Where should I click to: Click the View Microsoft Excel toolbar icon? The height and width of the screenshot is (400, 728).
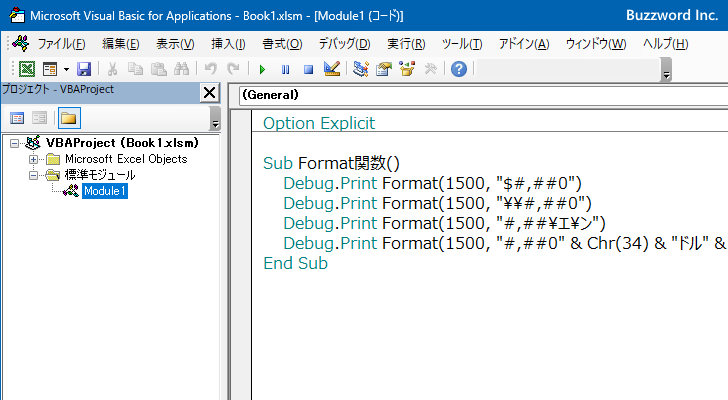(x=26, y=69)
